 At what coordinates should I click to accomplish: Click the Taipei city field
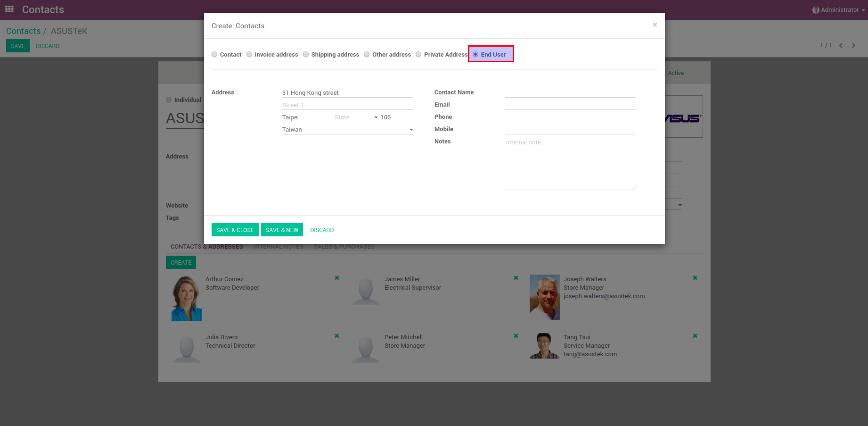tap(307, 117)
